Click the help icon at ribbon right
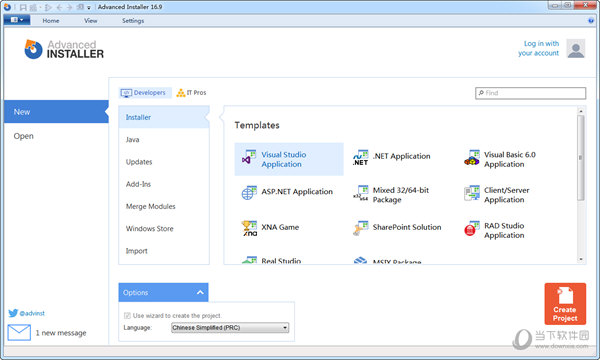Screen dimensions: 600x360 pyautogui.click(x=591, y=21)
